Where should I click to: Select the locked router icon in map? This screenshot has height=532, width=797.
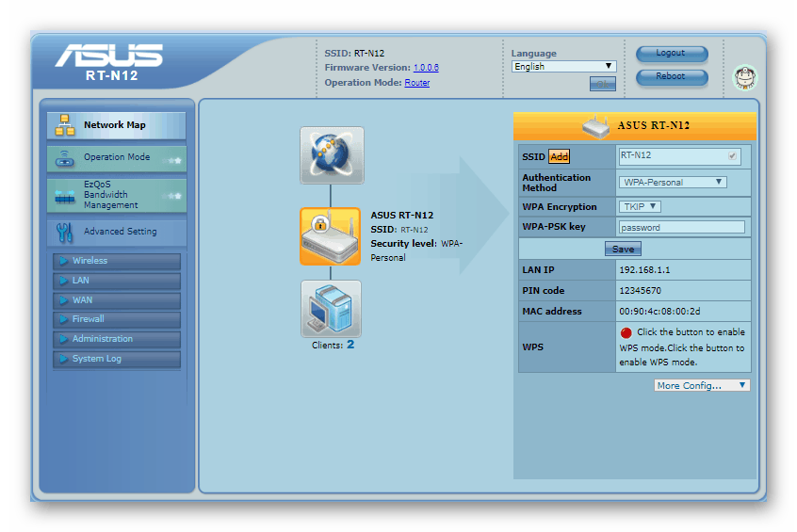(330, 236)
